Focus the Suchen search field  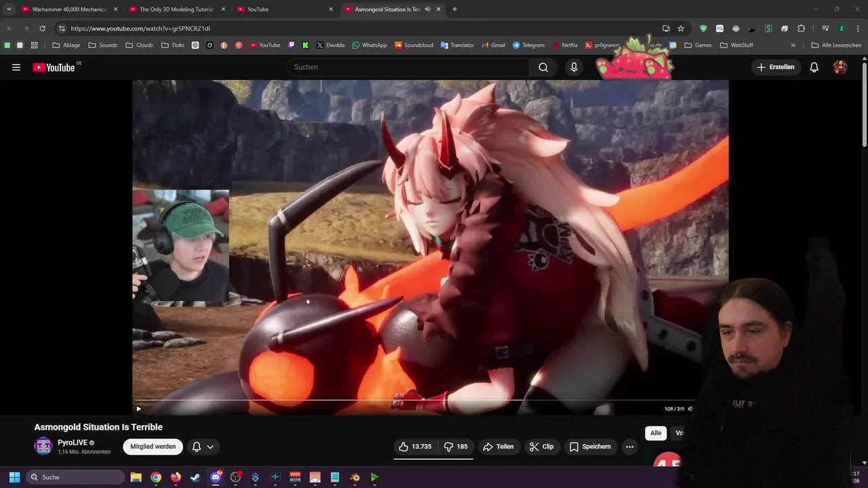[408, 67]
